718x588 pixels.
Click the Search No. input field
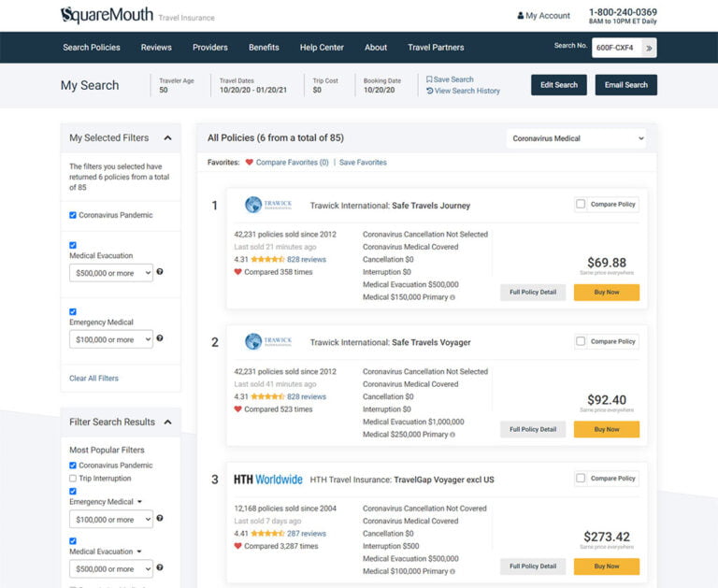[616, 48]
